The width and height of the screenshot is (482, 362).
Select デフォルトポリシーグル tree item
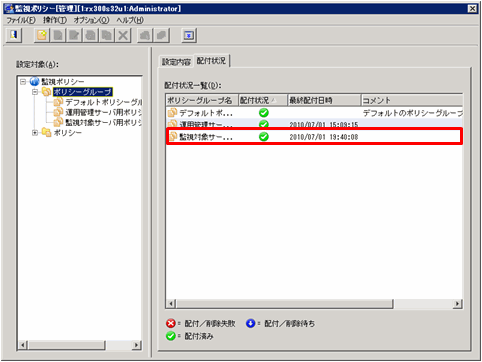(103, 102)
